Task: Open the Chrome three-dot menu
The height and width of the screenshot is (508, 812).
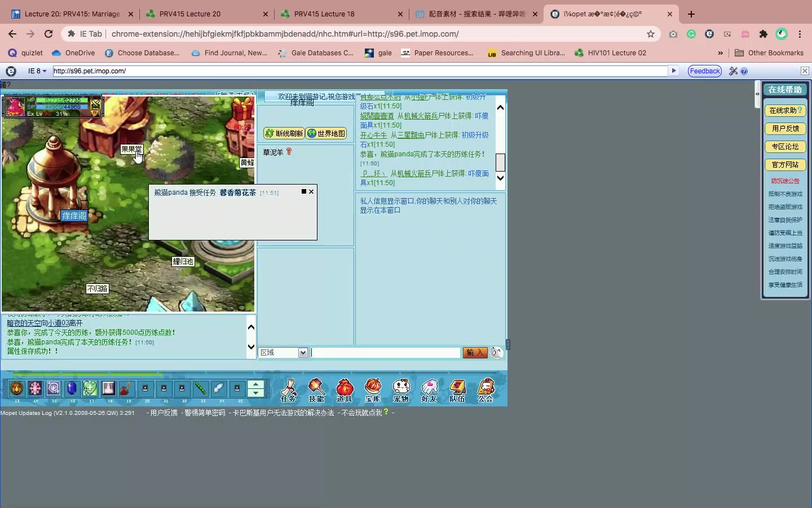Action: 800,34
